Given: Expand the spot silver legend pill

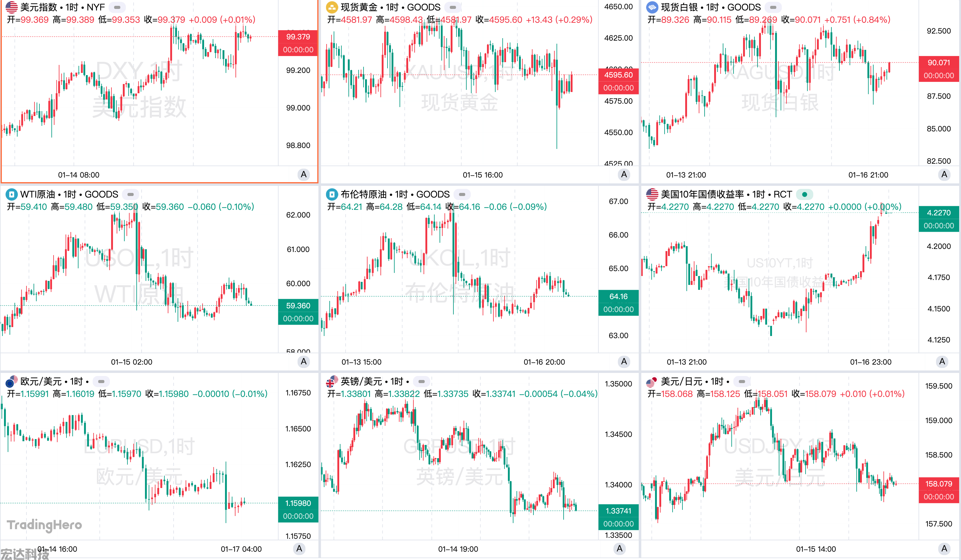Looking at the screenshot, I should [773, 7].
